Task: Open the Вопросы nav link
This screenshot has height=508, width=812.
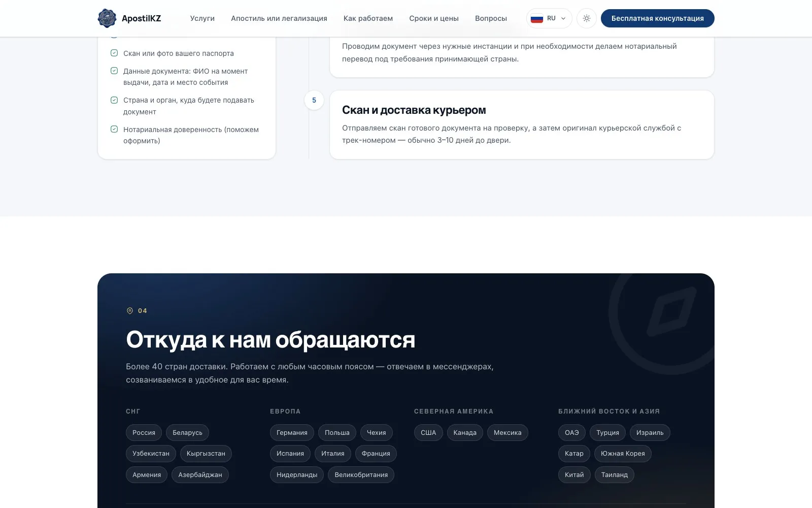Action: [491, 18]
